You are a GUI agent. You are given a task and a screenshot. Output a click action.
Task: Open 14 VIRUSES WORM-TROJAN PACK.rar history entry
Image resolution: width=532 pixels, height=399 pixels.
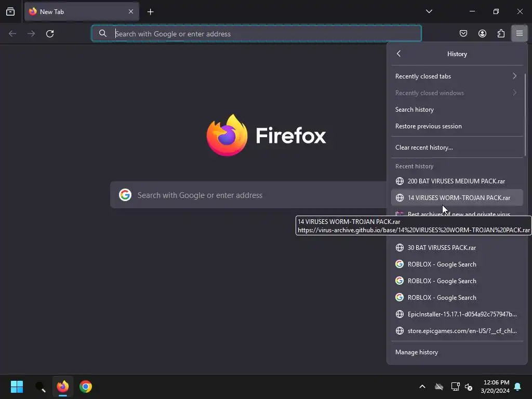(457, 197)
